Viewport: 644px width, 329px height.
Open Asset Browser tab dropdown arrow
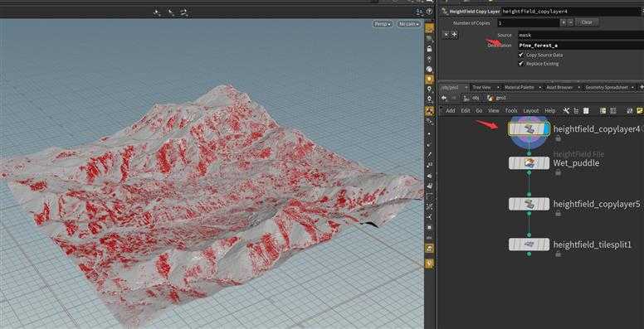(x=579, y=87)
